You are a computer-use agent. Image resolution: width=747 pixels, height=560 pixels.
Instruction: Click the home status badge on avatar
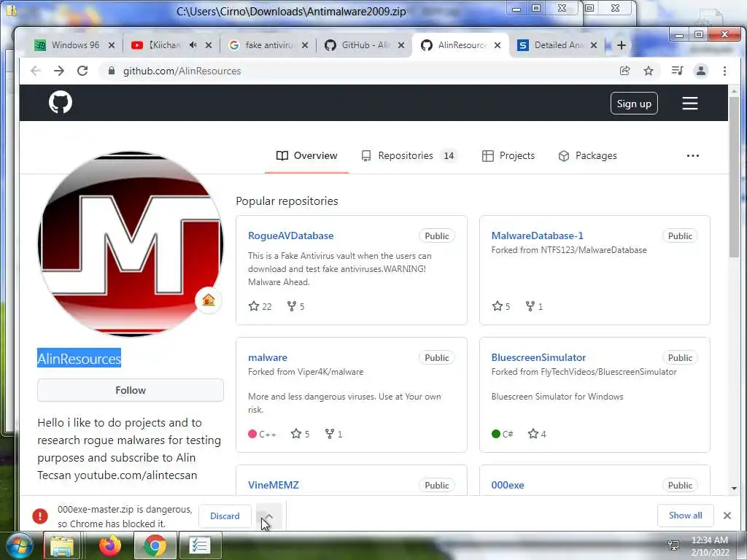[x=209, y=300]
